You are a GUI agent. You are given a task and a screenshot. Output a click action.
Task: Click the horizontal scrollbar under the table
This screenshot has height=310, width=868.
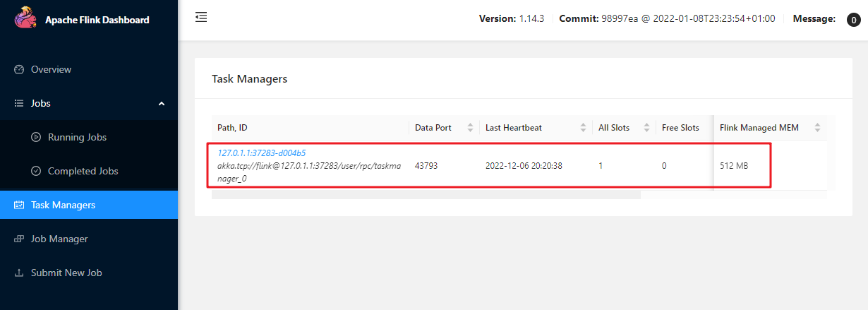pos(426,194)
